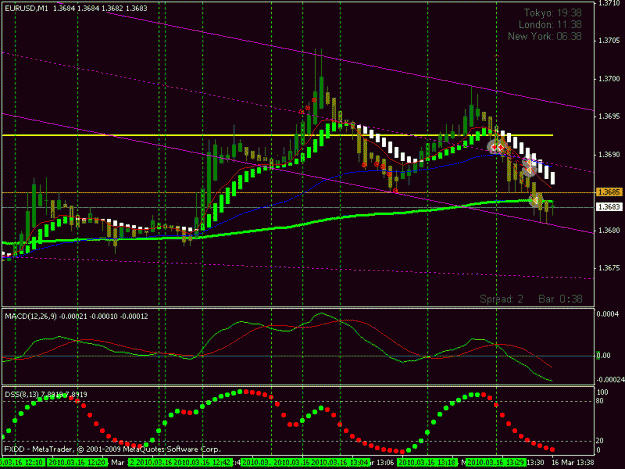Click the 20 level on DSS scale
Image resolution: width=625 pixels, height=469 pixels.
coord(600,441)
